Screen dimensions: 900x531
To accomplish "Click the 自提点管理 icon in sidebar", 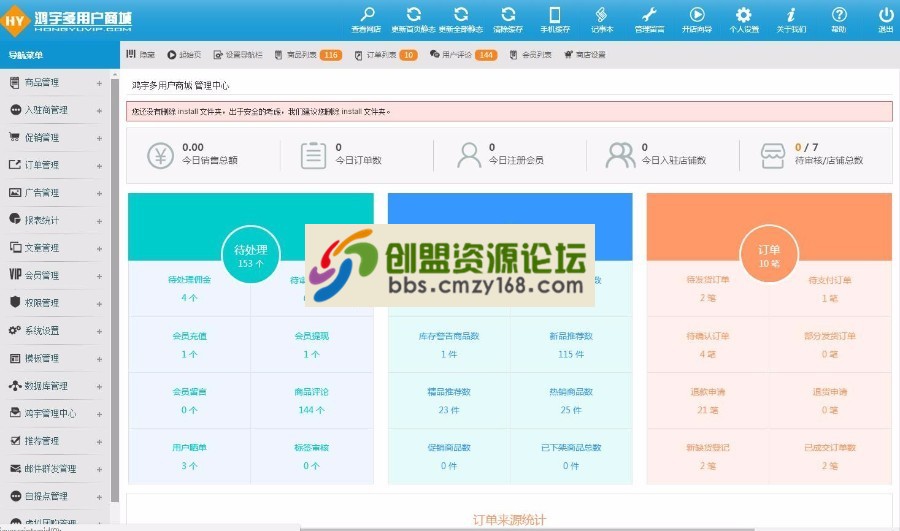I will point(15,495).
